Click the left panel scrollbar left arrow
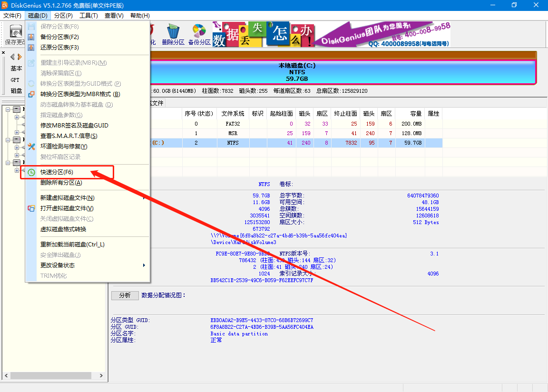548x392 pixels. [6, 375]
